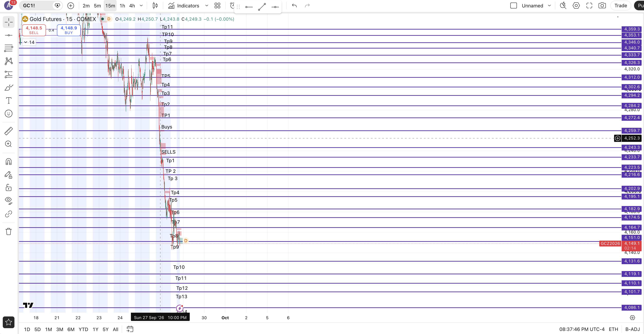This screenshot has height=334, width=644.
Task: Toggle hide all drawings eye icon
Action: point(8,201)
